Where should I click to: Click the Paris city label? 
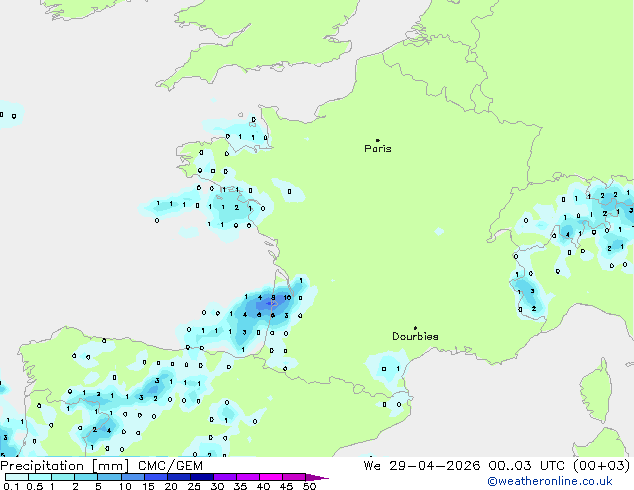(378, 149)
